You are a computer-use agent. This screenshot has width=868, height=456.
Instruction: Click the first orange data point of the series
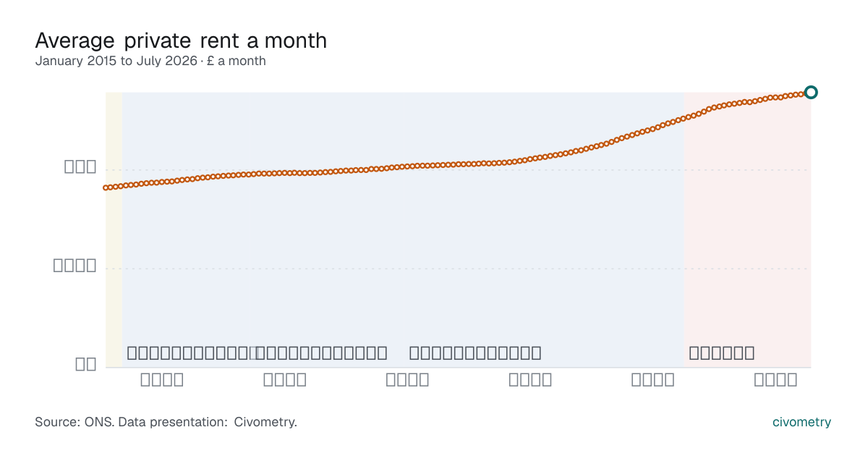106,188
